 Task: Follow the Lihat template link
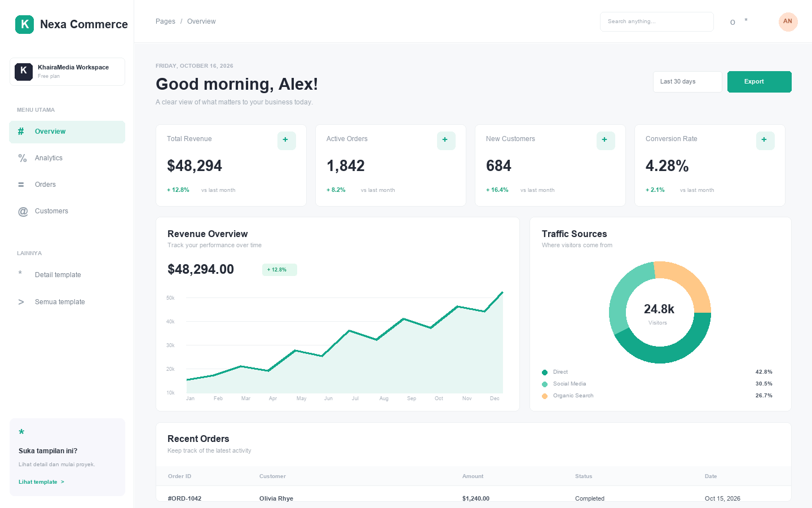tap(41, 482)
